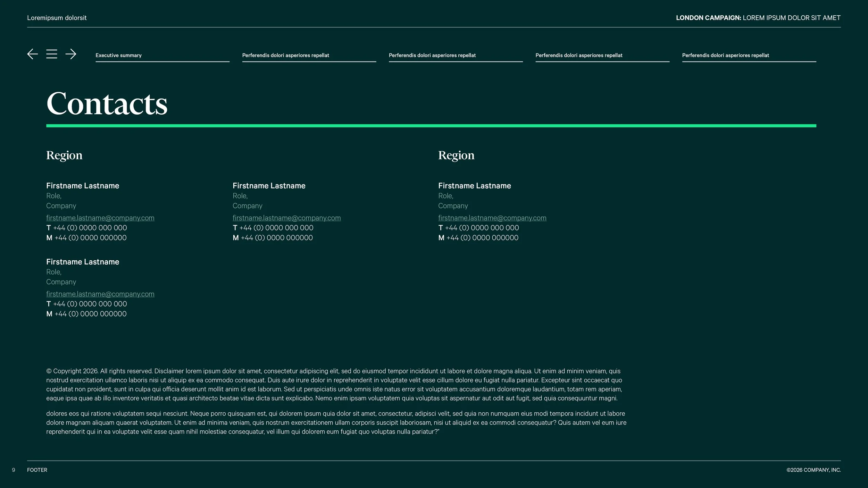Click the Contacts page heading

(107, 104)
